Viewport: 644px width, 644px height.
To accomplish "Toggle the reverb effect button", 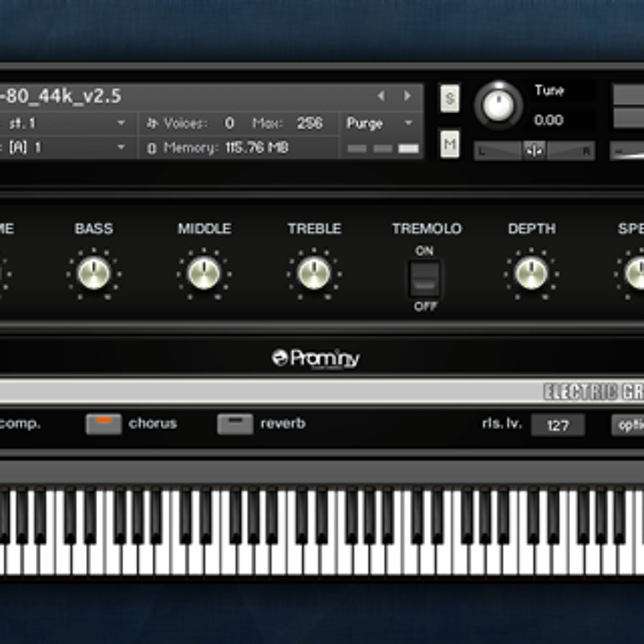I will 235,424.
